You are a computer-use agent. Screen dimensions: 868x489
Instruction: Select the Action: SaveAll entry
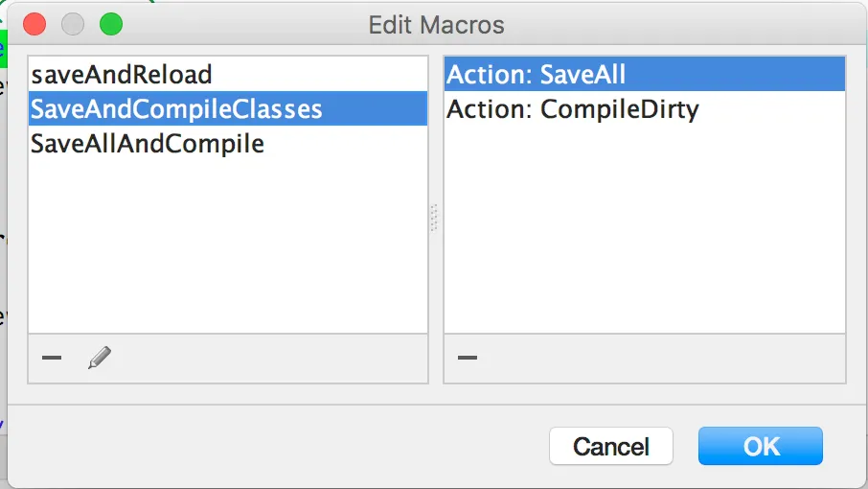536,74
